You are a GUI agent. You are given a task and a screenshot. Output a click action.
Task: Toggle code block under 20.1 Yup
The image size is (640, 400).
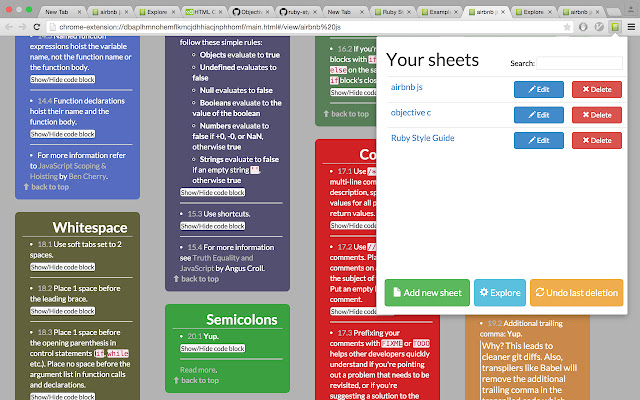(213, 349)
